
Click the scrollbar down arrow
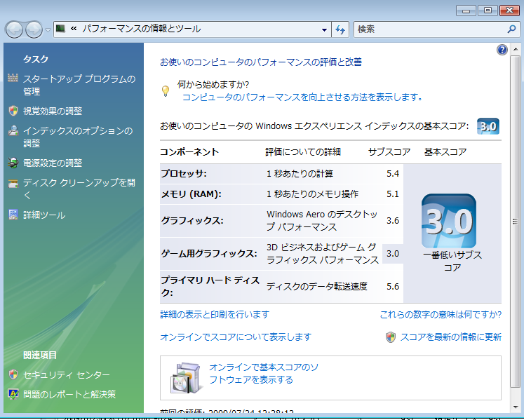pyautogui.click(x=515, y=407)
